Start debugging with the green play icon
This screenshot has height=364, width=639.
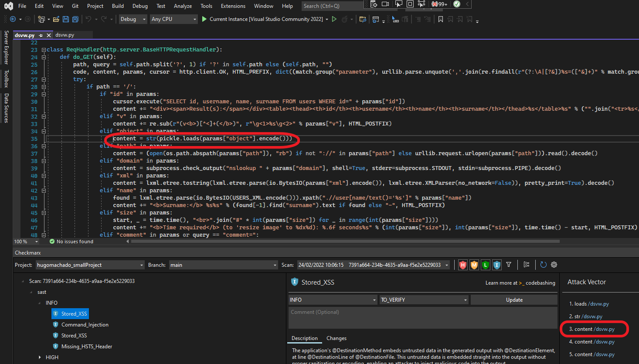(204, 19)
